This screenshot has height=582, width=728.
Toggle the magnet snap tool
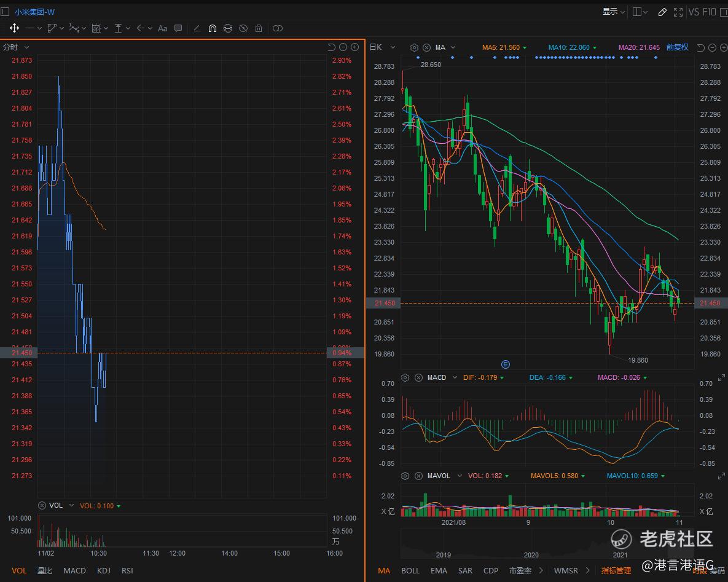pos(212,28)
